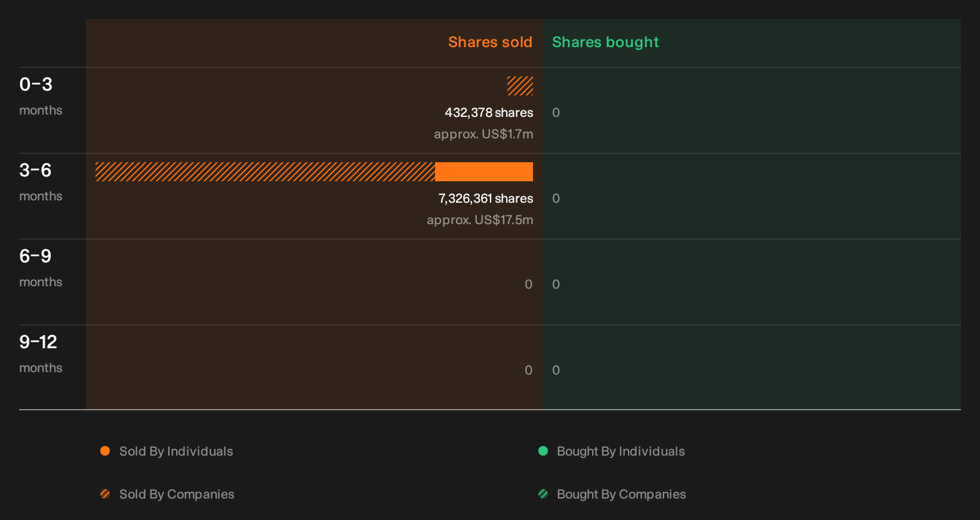Image resolution: width=980 pixels, height=520 pixels.
Task: Toggle the Bought By Companies legend label
Action: click(x=621, y=494)
